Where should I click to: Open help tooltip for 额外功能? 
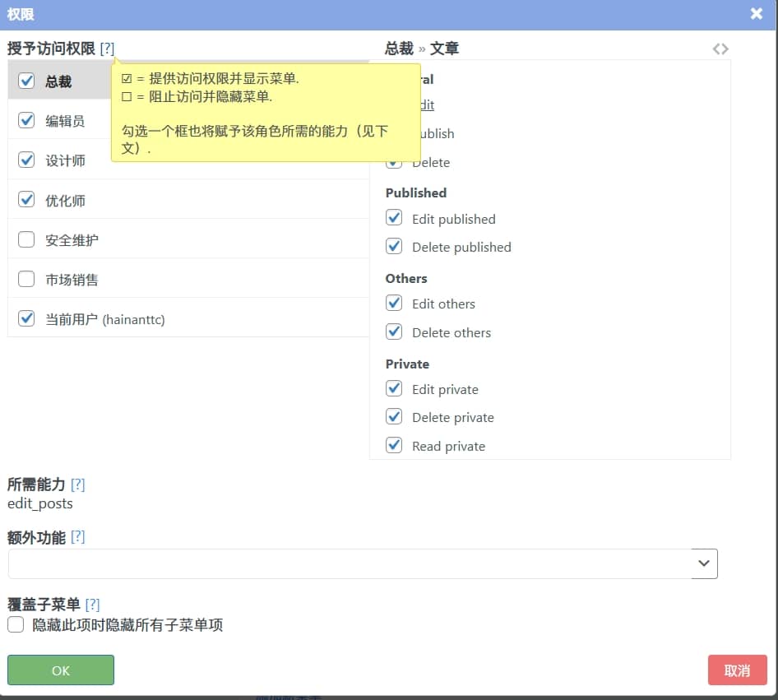[x=77, y=537]
